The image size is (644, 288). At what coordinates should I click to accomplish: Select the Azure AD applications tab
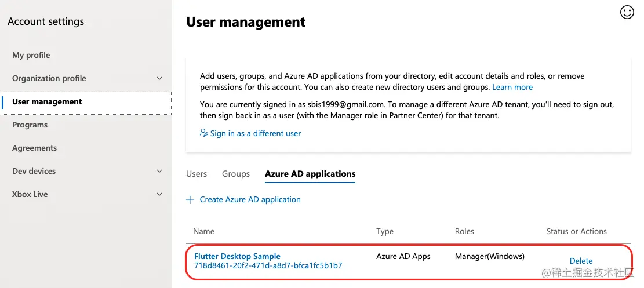(x=310, y=174)
